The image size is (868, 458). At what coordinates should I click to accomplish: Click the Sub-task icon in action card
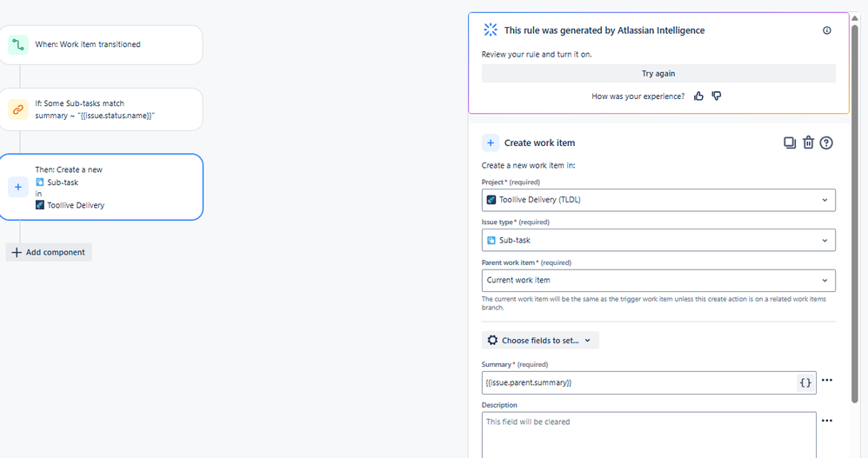coord(39,182)
